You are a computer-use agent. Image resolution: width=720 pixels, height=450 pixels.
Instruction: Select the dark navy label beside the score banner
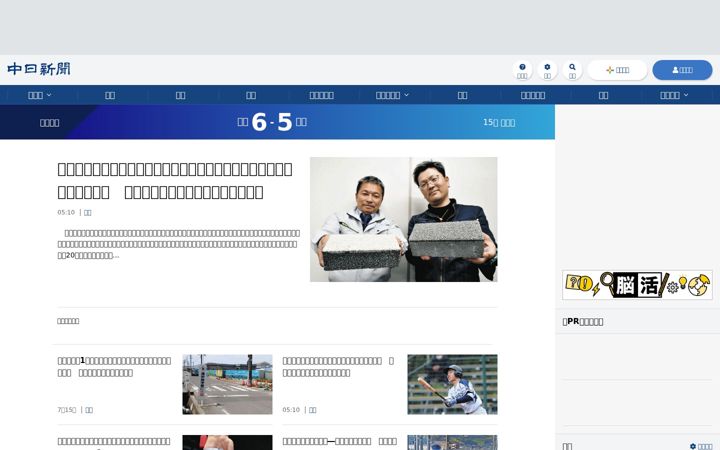point(49,123)
